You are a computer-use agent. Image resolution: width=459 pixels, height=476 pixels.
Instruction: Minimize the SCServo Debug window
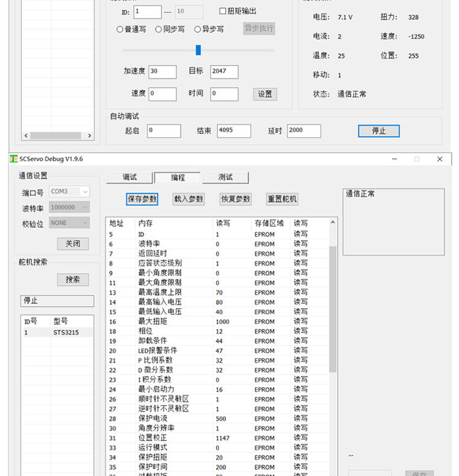(394, 159)
